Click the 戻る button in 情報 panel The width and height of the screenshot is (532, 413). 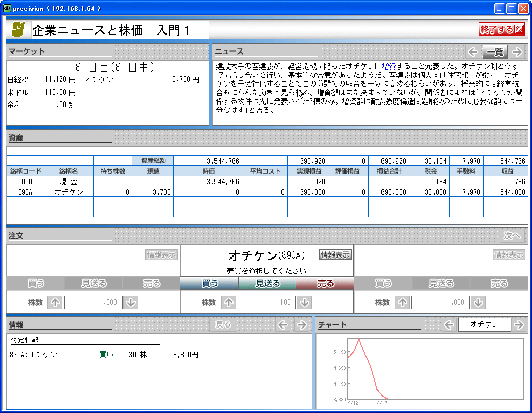[x=223, y=324]
